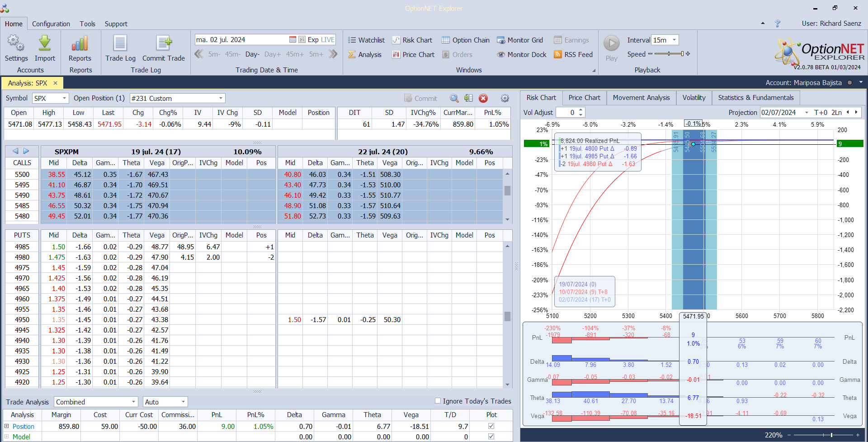Click the help question mark icon
Viewport: 868px width, 442px height.
coord(778,24)
